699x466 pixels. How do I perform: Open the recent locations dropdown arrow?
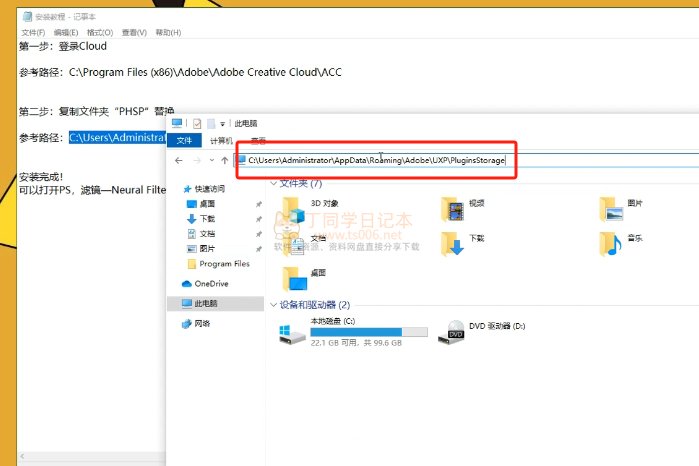pyautogui.click(x=212, y=160)
